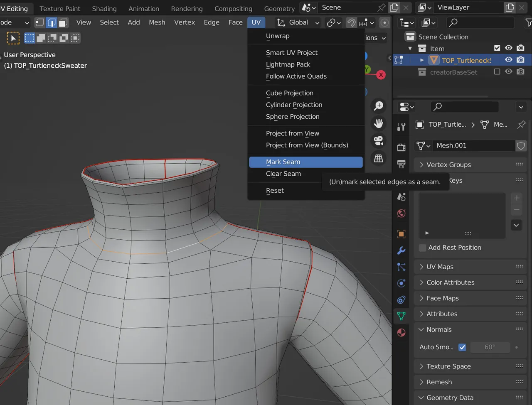
Task: Click the camera view icon in viewport sidebar
Action: point(378,140)
